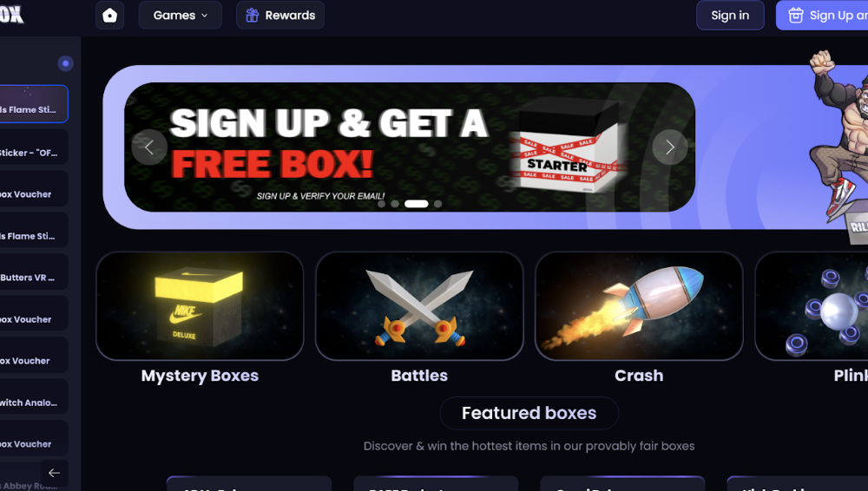Click the Sign in button
Viewport: 868px width, 491px height.
[x=730, y=15]
